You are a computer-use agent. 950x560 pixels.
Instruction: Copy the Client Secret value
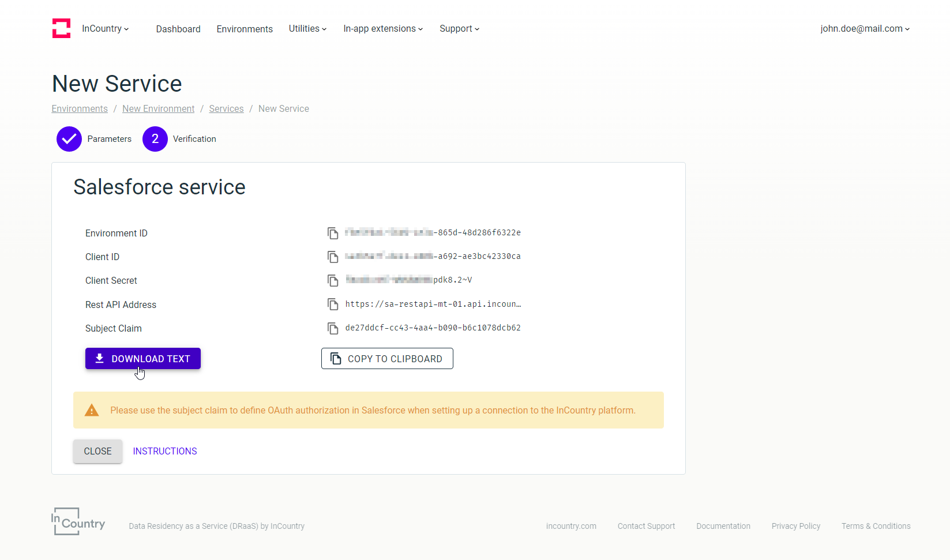pos(333,280)
